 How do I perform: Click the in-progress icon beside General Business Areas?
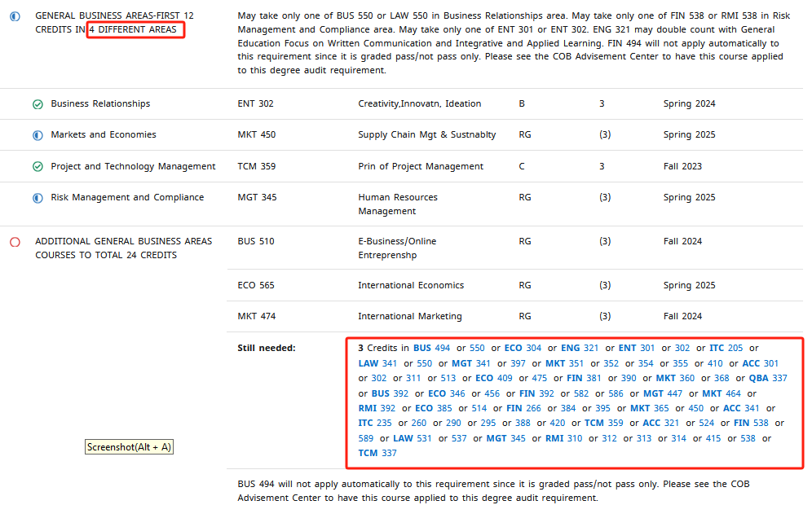[x=15, y=16]
